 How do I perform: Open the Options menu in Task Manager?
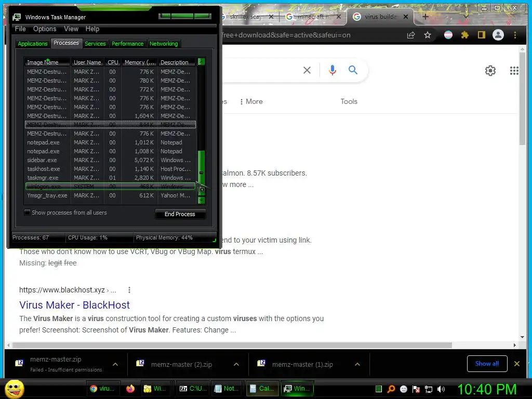click(x=45, y=29)
